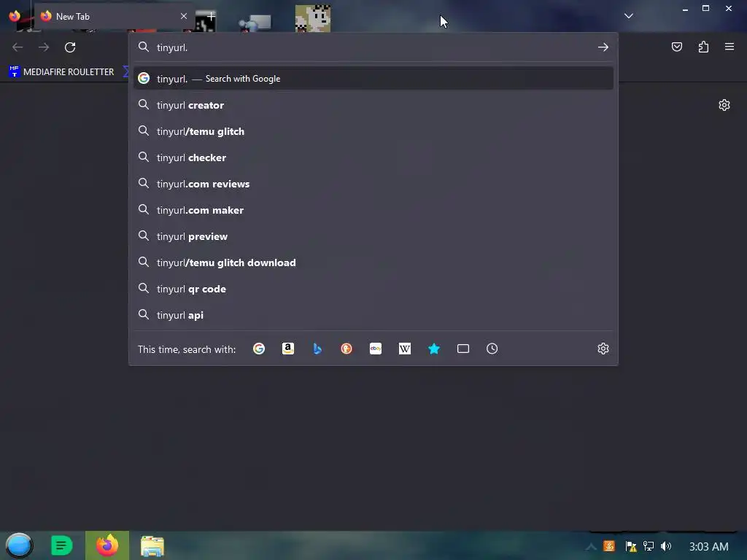Open the Action Center flag tray icon

[631, 546]
